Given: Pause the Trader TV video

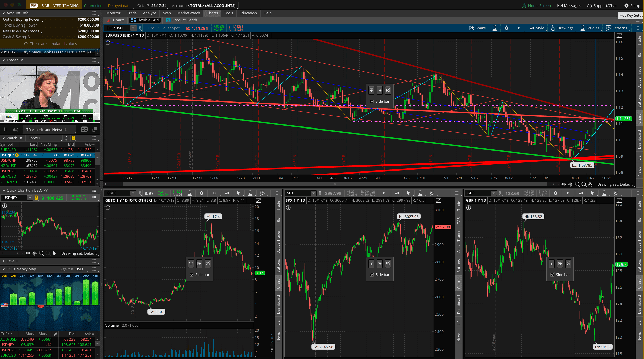Looking at the screenshot, I should [5, 130].
